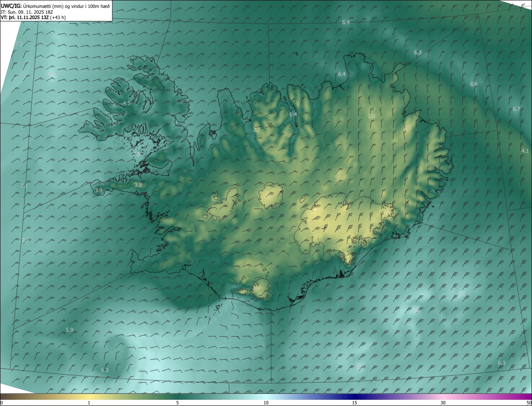The height and width of the screenshot is (406, 532).
Task: Click the 4.5 value over the Westfjords
Action: click(127, 103)
